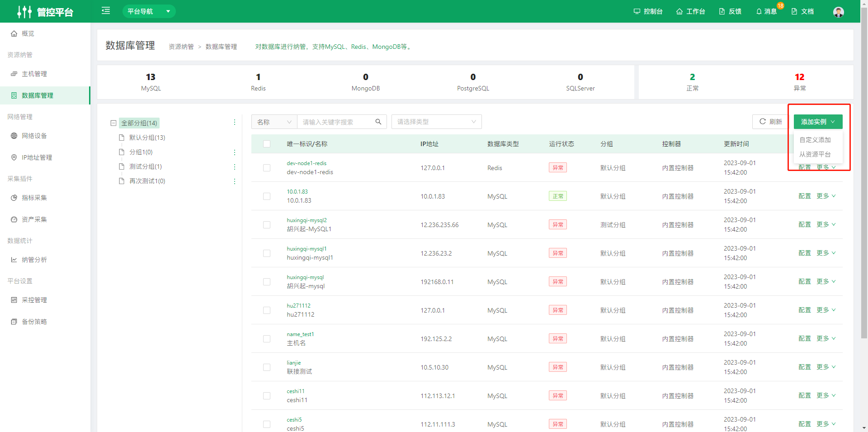Image resolution: width=868 pixels, height=432 pixels.
Task: Expand 更多 for the huxingqi-mysql1 row
Action: tap(826, 253)
